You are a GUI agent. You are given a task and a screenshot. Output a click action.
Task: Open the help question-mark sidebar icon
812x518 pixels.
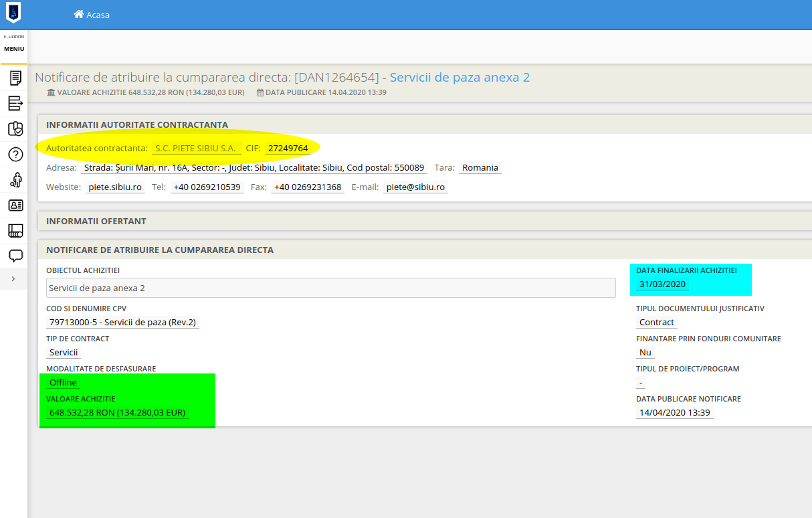tap(15, 155)
